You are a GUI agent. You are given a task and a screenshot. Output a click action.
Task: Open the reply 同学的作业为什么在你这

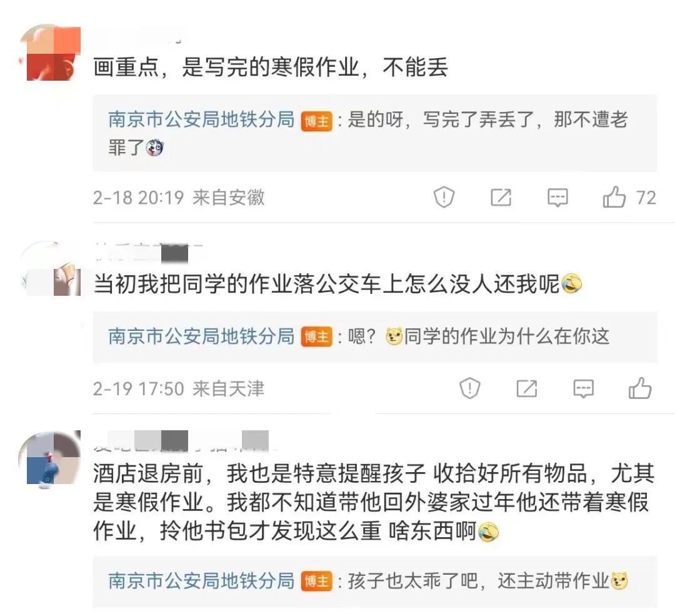[375, 337]
